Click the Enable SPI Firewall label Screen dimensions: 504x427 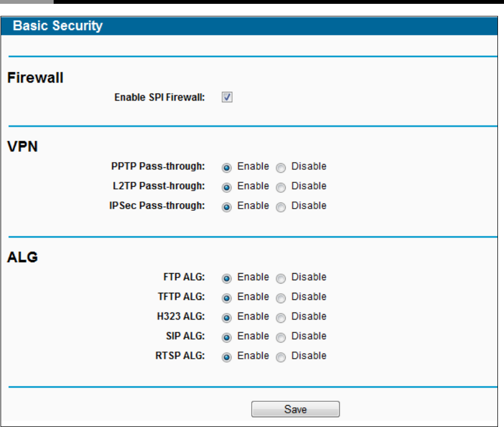[159, 97]
